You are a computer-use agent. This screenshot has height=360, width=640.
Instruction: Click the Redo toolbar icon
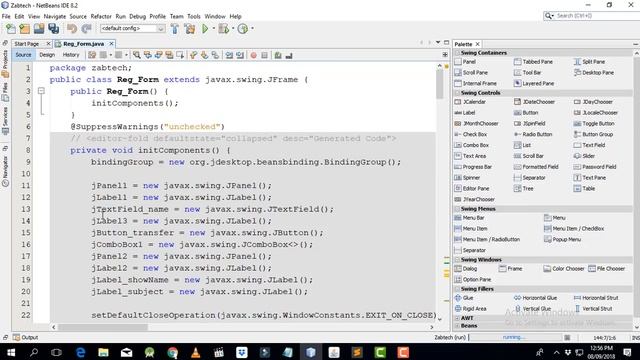tap(86, 29)
